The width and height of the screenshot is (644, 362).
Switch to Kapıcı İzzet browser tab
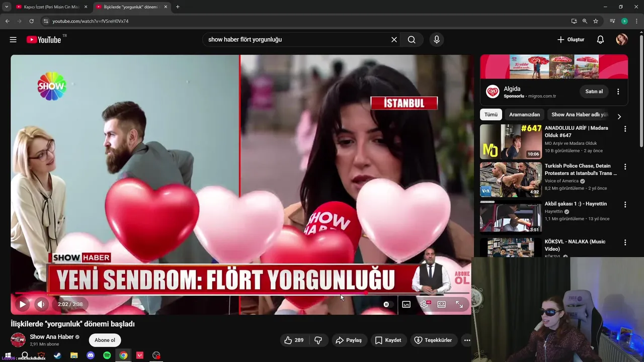(51, 7)
